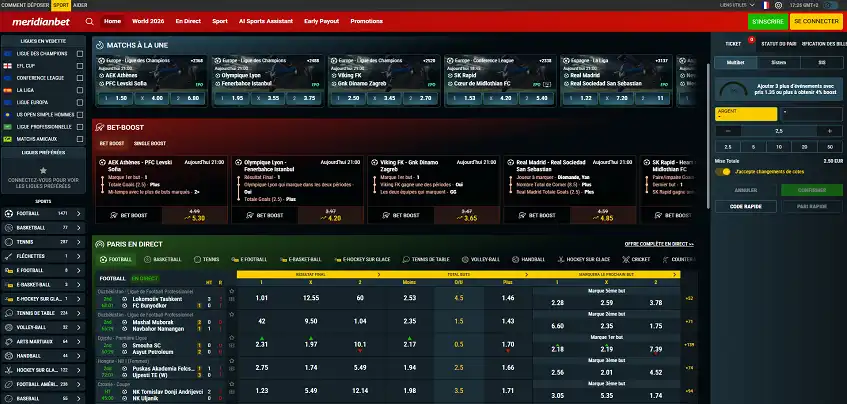Image resolution: width=847 pixels, height=404 pixels.
Task: Toggle the theme switch in top bar
Action: click(x=831, y=5)
